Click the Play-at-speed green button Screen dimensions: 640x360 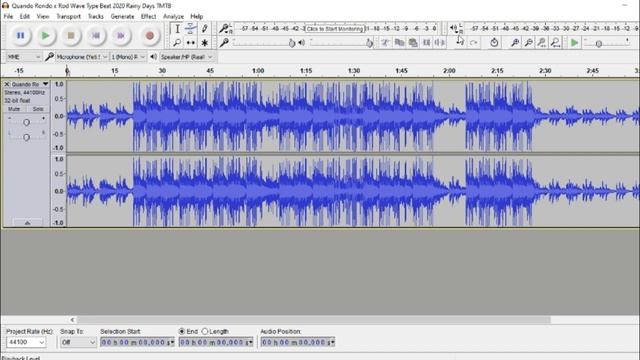574,42
